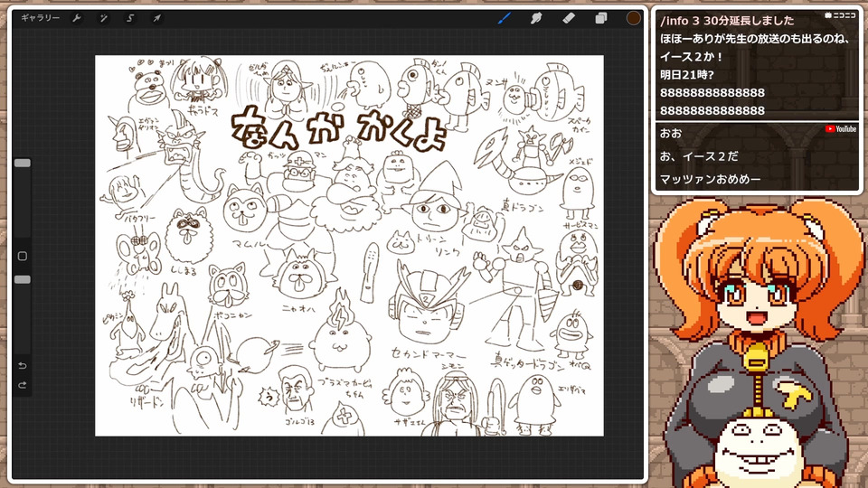Screen dimensions: 868x488
Task: Click the comment 'お、イース２だ'
Action: coord(699,156)
